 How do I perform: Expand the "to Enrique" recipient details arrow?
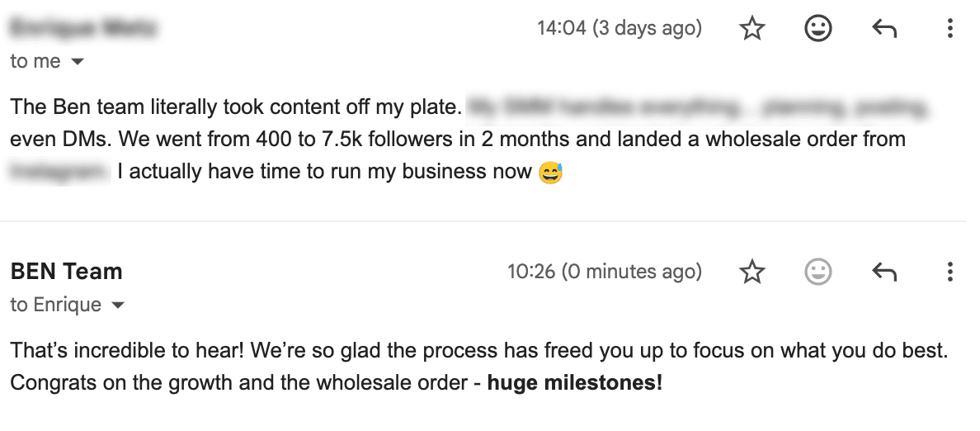(x=118, y=305)
